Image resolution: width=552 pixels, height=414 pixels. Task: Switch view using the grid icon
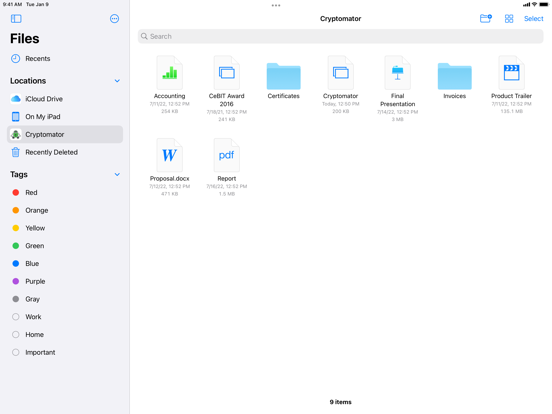pyautogui.click(x=509, y=19)
